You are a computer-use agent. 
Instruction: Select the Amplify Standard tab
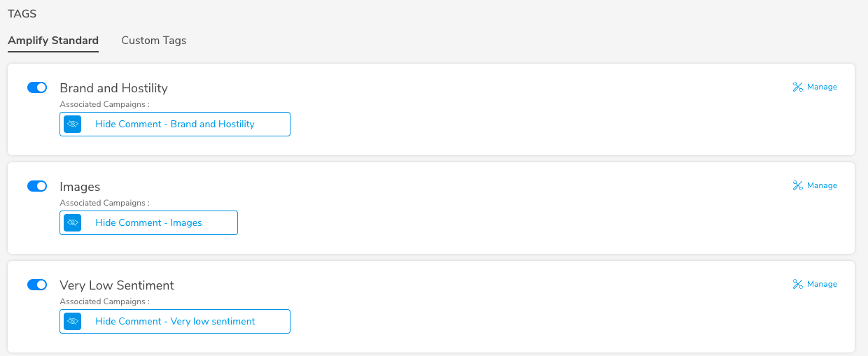pos(53,41)
